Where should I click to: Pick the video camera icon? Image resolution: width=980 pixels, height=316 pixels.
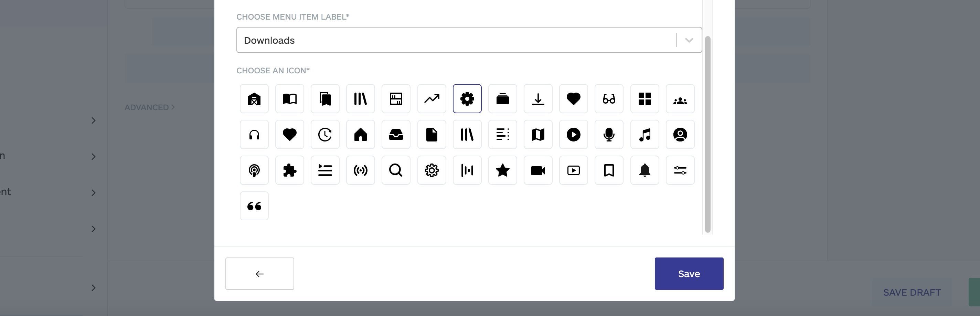pyautogui.click(x=537, y=170)
